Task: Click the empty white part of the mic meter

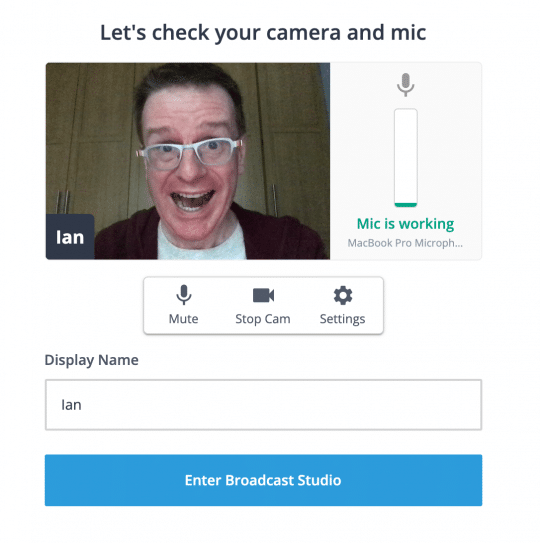Action: pos(406,156)
